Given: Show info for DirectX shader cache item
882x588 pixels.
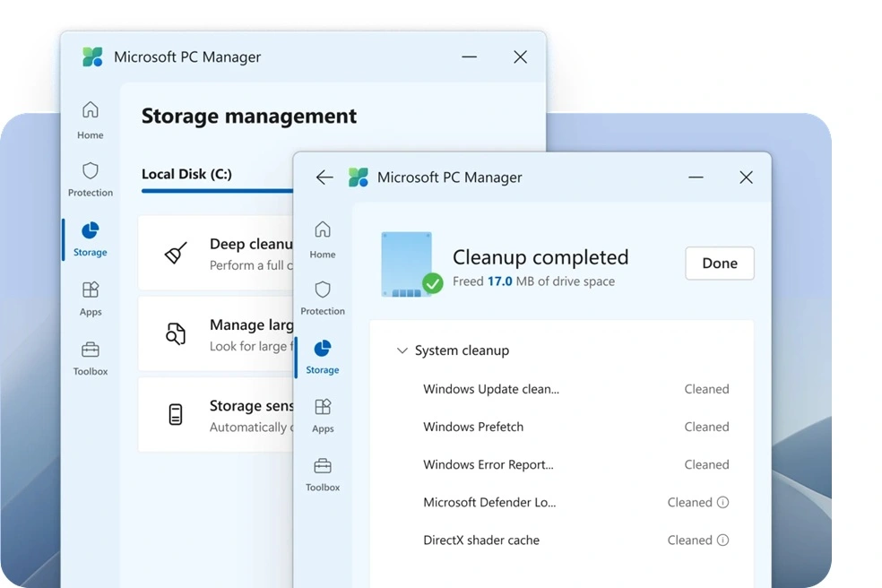Looking at the screenshot, I should pyautogui.click(x=722, y=540).
